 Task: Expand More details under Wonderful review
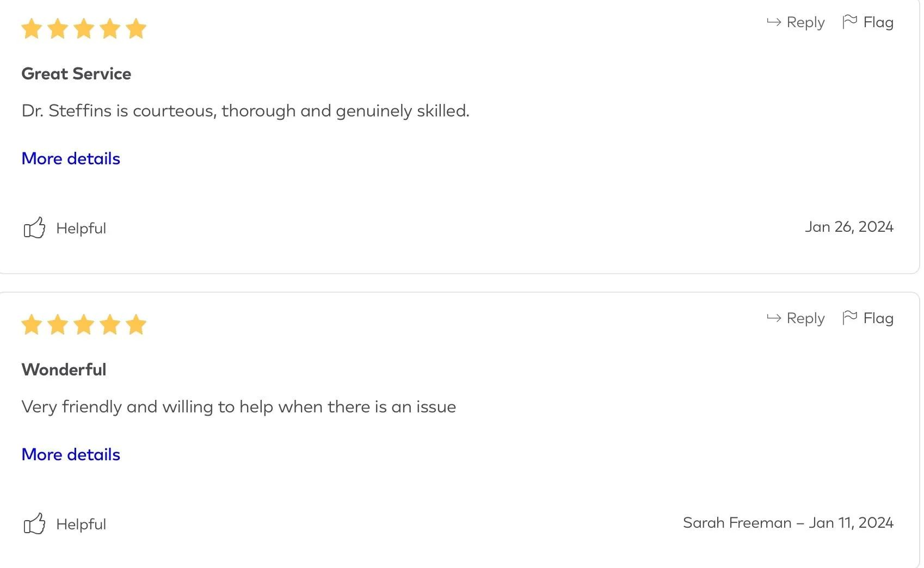[x=71, y=455]
